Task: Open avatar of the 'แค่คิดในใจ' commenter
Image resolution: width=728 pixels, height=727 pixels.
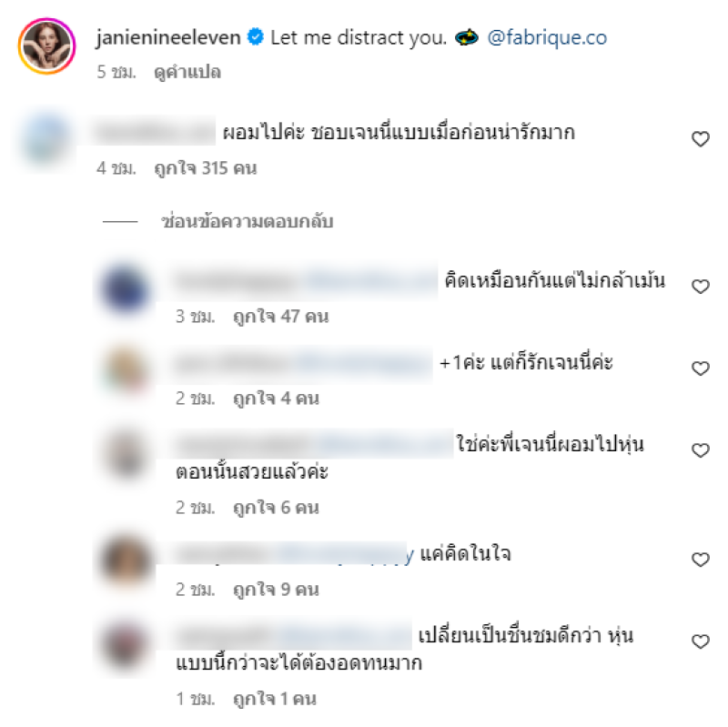Action: 126,560
